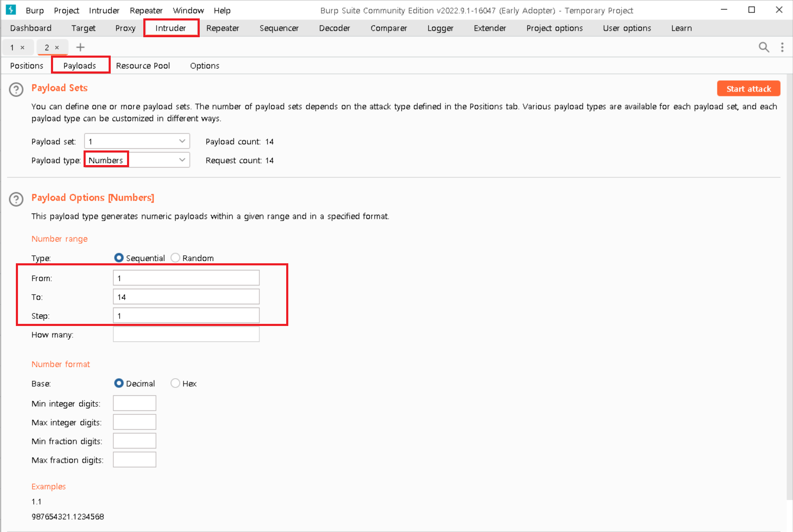Screen dimensions: 793x532
Task: Click the vertical scrollbar on the right
Action: coord(789,286)
